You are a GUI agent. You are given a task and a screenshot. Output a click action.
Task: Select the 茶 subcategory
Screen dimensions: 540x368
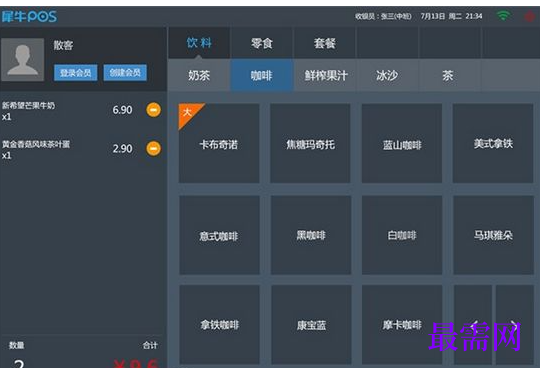[x=448, y=75]
